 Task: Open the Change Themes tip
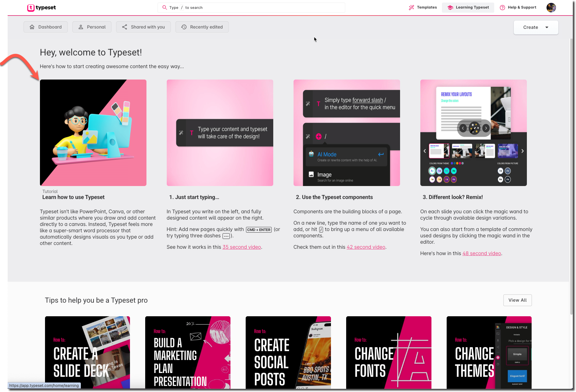tap(489, 352)
